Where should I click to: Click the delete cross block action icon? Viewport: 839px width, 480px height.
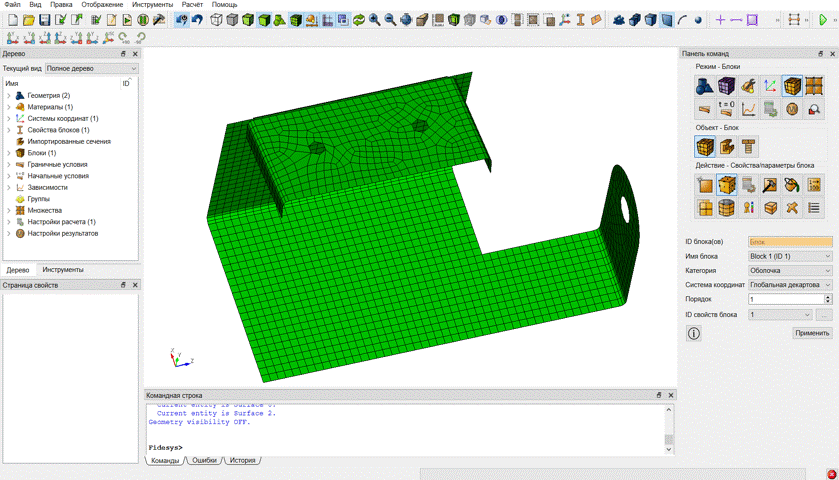792,208
